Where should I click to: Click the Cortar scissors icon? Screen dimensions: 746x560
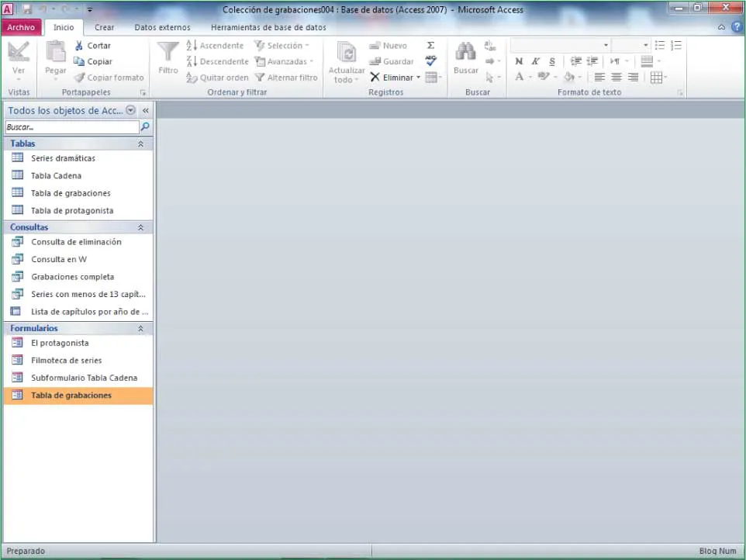79,46
